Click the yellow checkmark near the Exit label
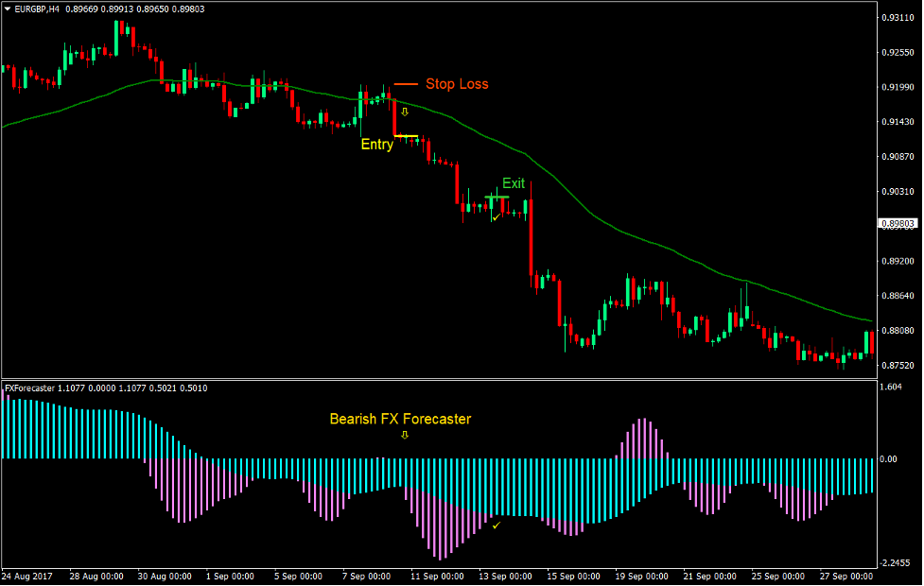Screen dimensions: 924x586 click(496, 217)
